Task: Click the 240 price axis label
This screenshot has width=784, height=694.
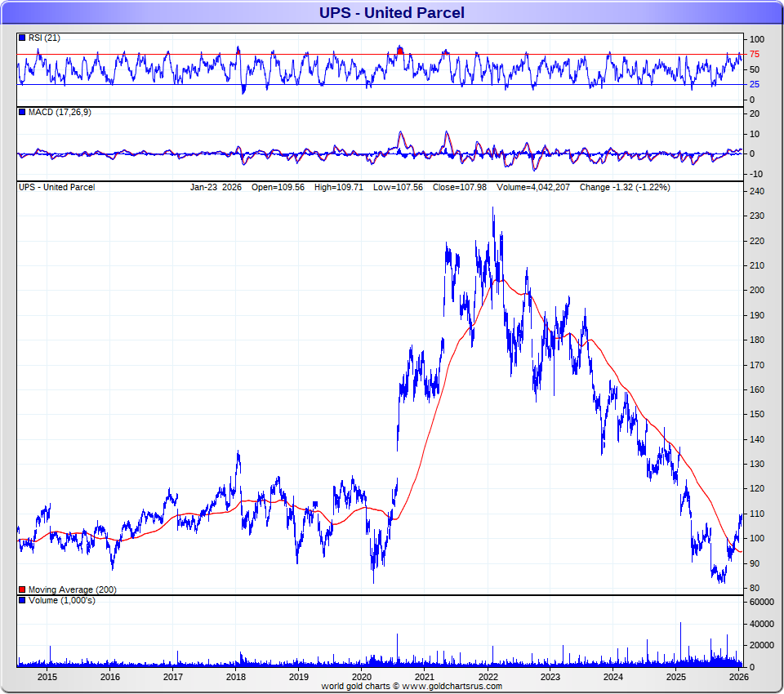Action: coord(757,191)
